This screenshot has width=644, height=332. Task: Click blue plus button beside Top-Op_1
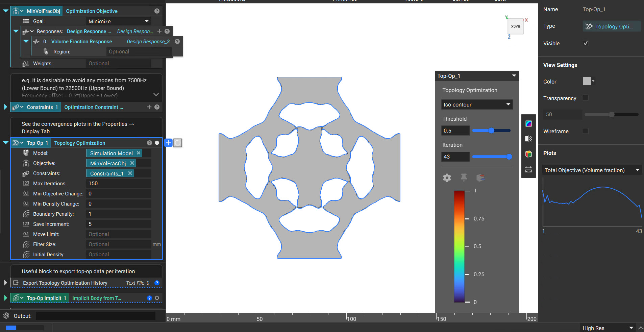pos(168,143)
